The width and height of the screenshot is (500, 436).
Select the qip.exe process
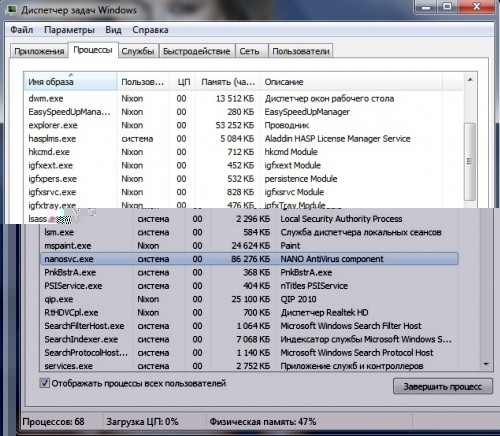(249, 299)
